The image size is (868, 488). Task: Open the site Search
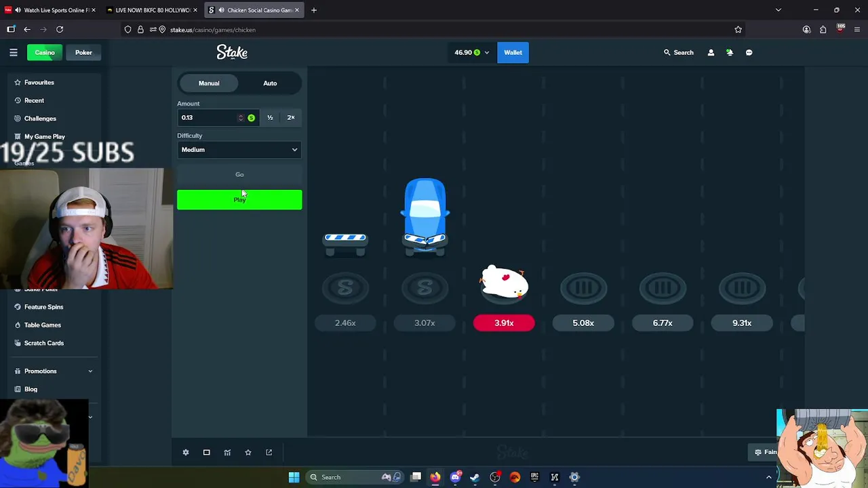678,52
